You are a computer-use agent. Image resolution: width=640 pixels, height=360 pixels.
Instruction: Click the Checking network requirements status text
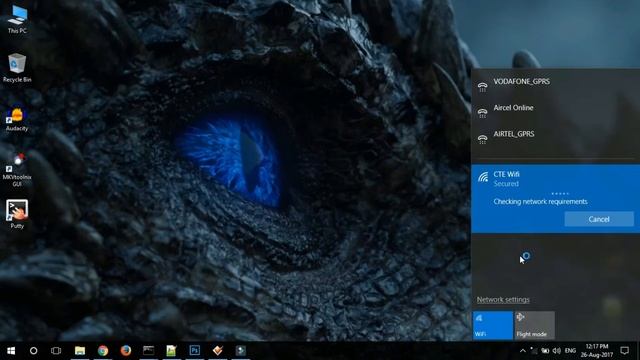point(540,202)
